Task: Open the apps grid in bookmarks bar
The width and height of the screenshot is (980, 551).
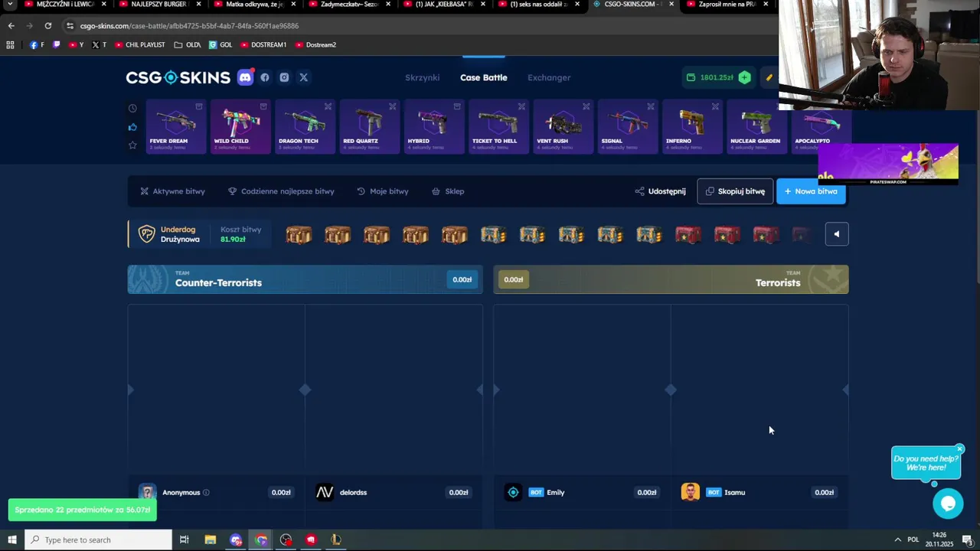Action: (10, 44)
